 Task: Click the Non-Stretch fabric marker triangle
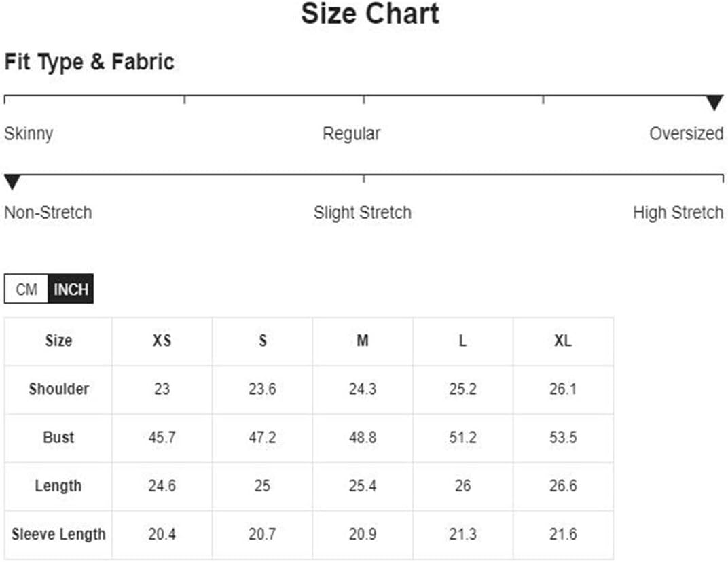click(x=12, y=182)
